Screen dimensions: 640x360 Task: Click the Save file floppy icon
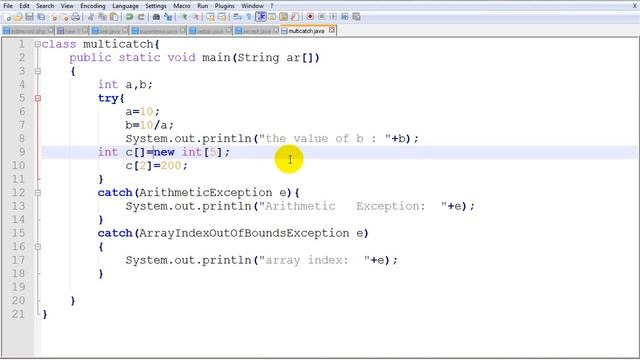[29, 17]
